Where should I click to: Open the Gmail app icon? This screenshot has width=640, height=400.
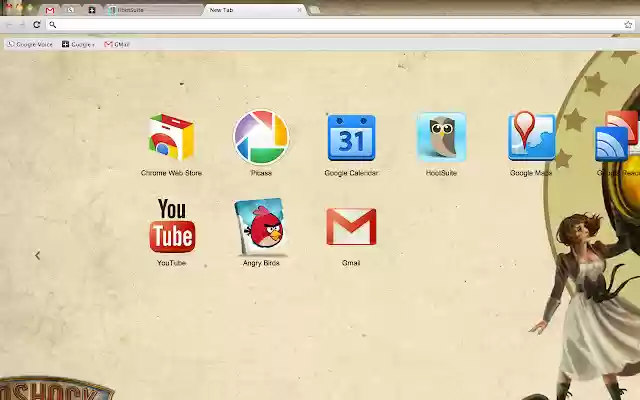(351, 227)
